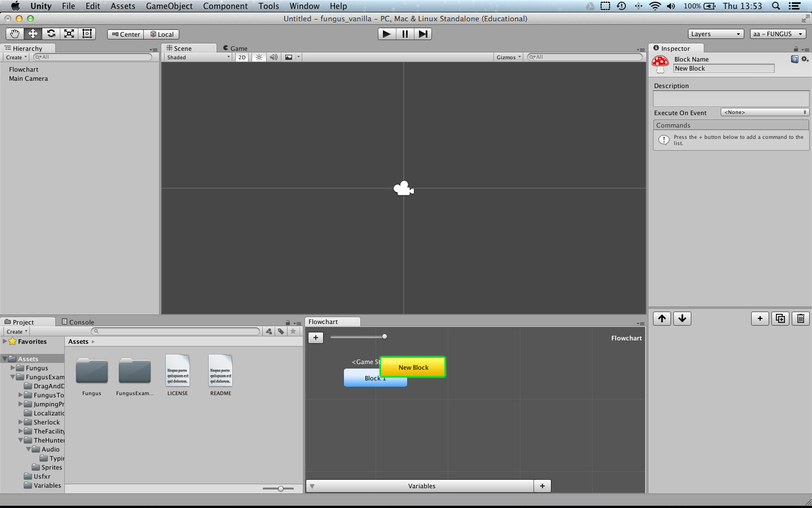Open the Gizmos dropdown

[509, 57]
